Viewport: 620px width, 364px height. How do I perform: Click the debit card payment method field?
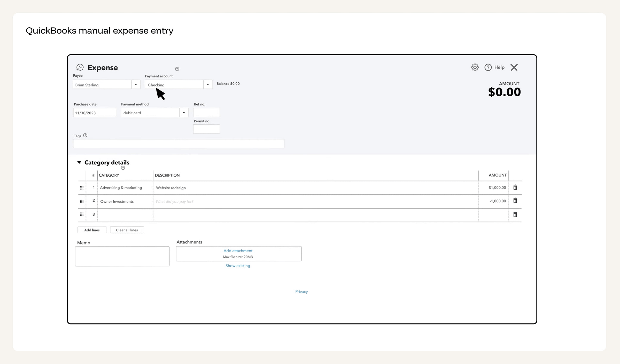point(150,113)
